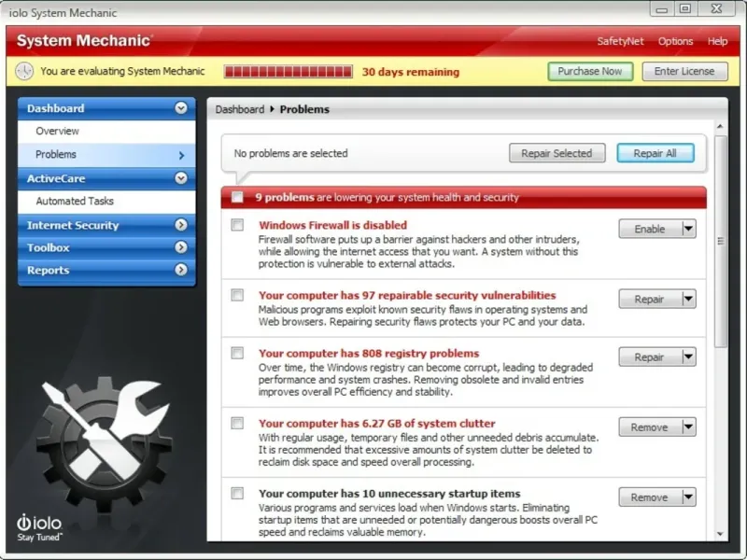Click the No problems are selected text
The height and width of the screenshot is (560, 747).
pos(290,153)
